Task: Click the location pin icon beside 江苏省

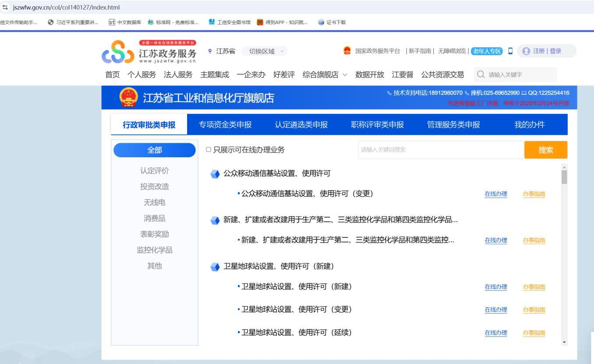Action: 210,51
